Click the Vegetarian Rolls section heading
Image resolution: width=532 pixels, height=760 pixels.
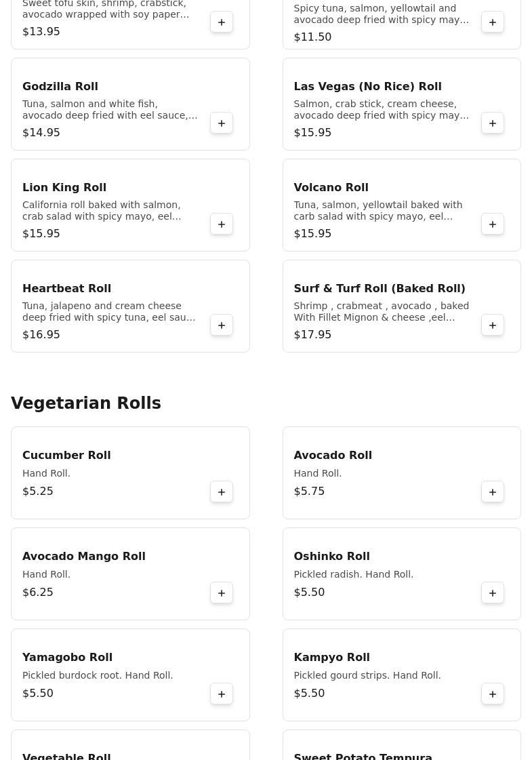(x=86, y=403)
